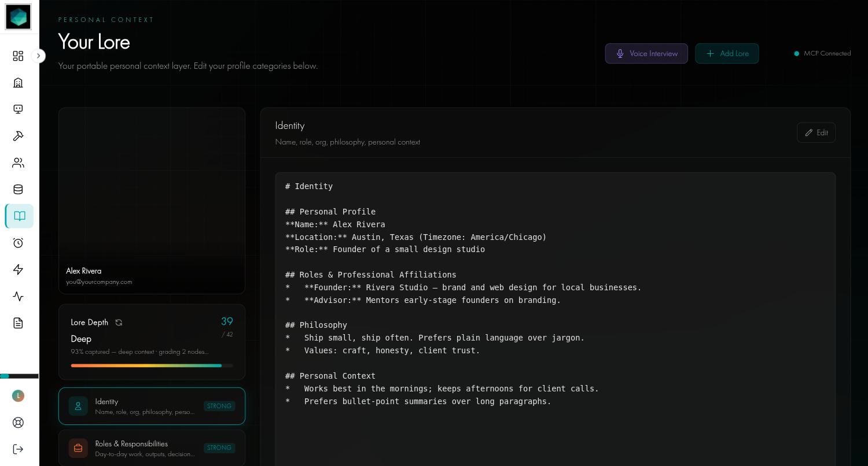Click the logout icon in sidebar
This screenshot has width=868, height=466.
click(18, 449)
